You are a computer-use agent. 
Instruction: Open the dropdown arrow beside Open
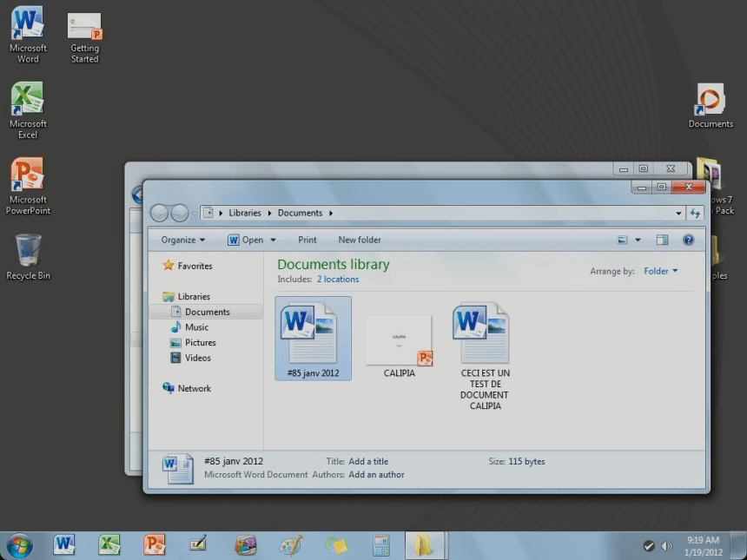273,240
